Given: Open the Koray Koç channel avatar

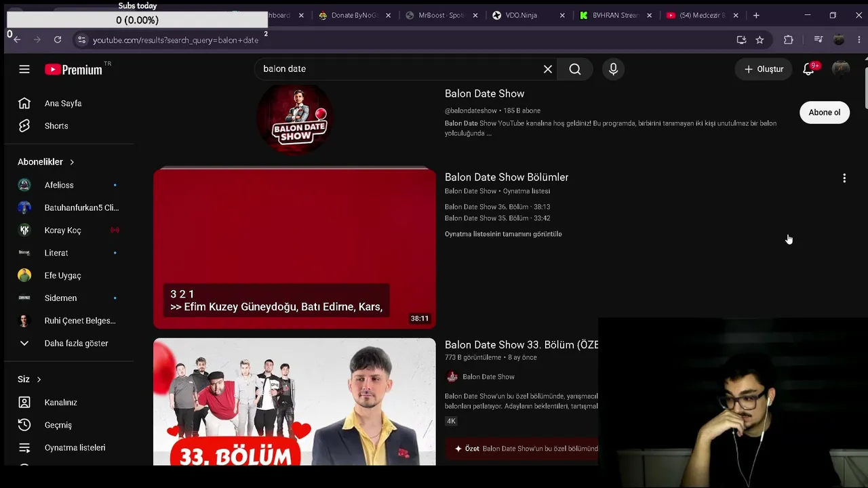Looking at the screenshot, I should tap(24, 230).
